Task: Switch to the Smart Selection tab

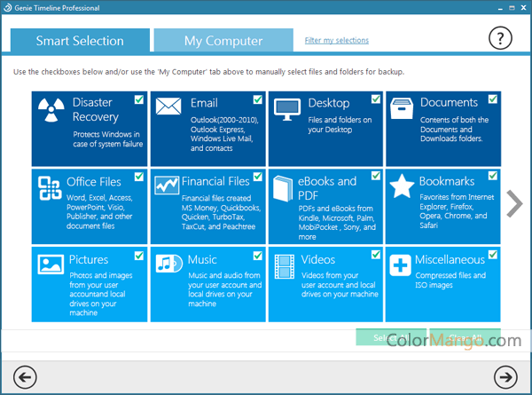Action: point(80,41)
